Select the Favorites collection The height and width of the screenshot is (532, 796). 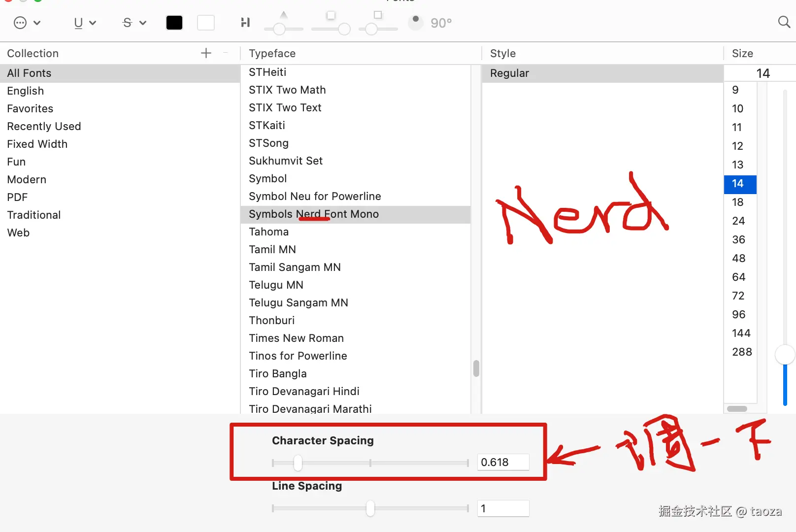[30, 108]
